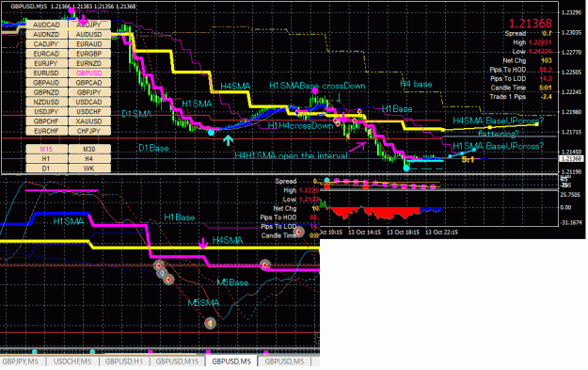Click the highlighted M15 timeframe button

pyautogui.click(x=46, y=150)
